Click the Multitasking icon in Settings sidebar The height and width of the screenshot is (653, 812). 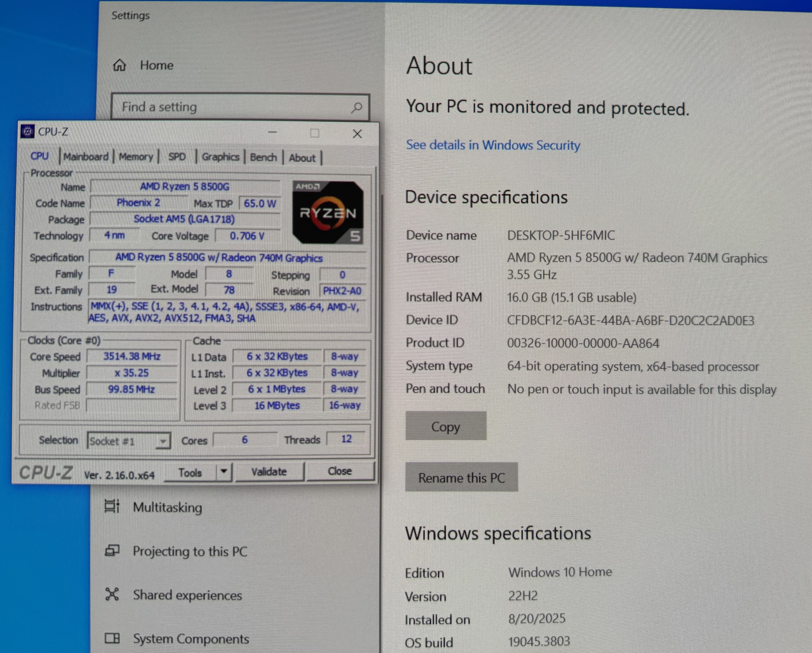(x=112, y=506)
